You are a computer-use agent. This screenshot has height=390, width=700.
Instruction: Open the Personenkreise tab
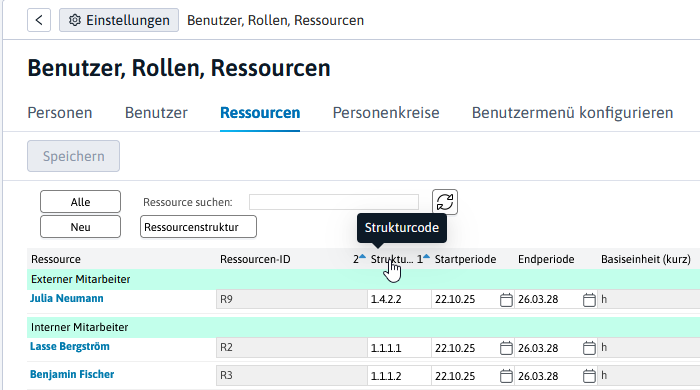tap(386, 113)
